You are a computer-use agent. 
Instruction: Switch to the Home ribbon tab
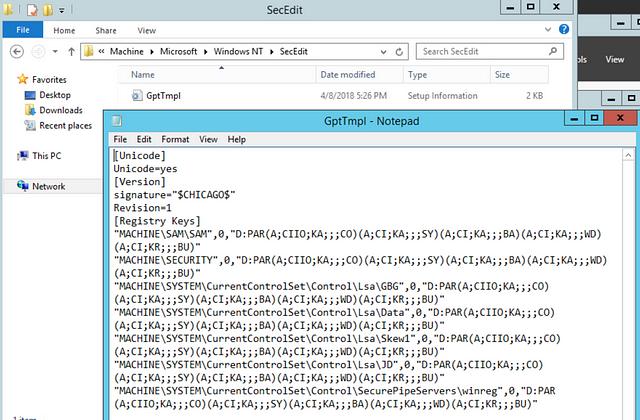tap(64, 30)
